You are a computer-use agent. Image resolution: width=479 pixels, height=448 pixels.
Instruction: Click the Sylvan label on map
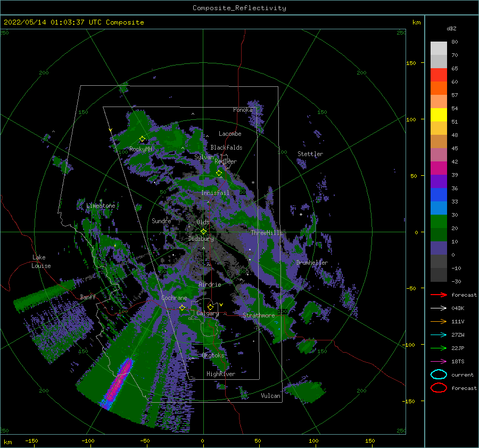pos(204,157)
